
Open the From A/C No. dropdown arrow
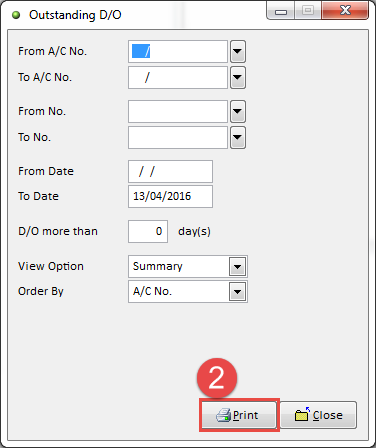click(x=238, y=51)
